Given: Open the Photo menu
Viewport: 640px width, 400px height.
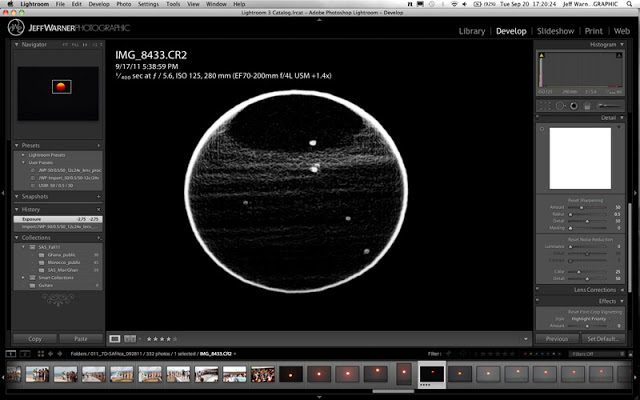Looking at the screenshot, I should coord(121,5).
